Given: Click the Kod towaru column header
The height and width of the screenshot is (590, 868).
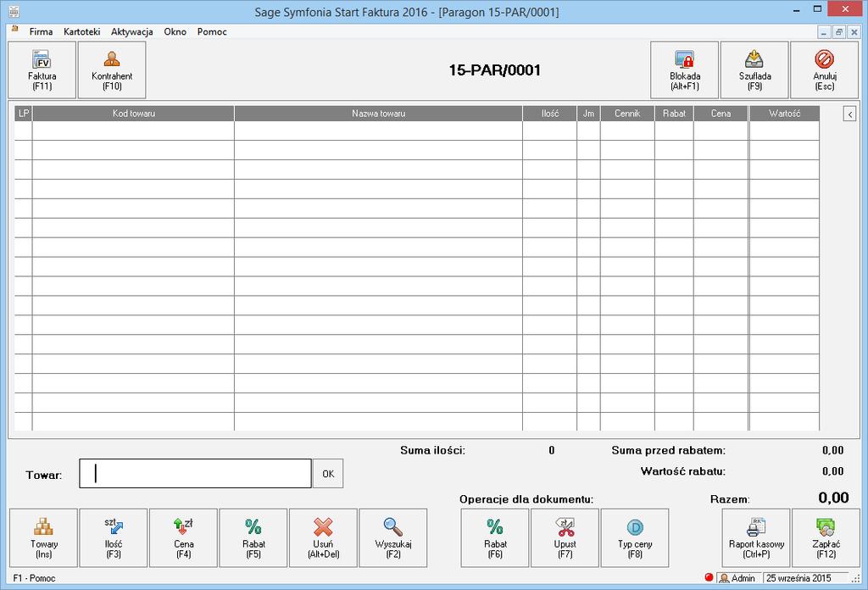Looking at the screenshot, I should (133, 114).
